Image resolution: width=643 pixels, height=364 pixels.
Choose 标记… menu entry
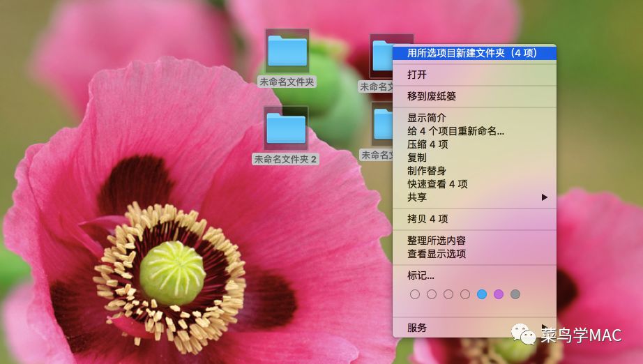point(474,275)
